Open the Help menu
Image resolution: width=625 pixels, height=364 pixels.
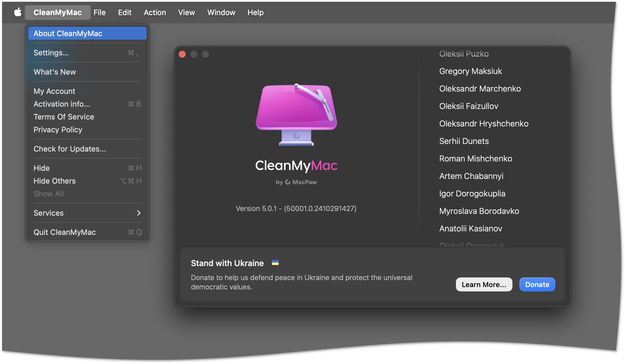[x=256, y=13]
